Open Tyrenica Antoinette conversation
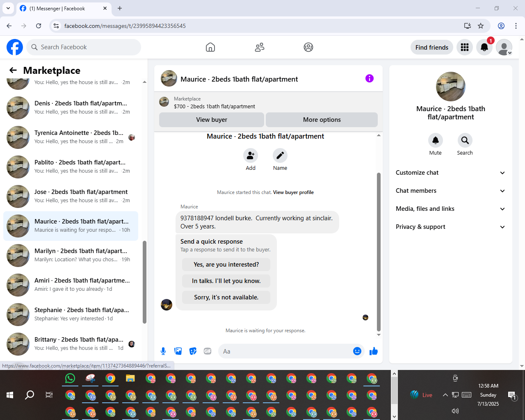This screenshot has height=420, width=525. 71,137
